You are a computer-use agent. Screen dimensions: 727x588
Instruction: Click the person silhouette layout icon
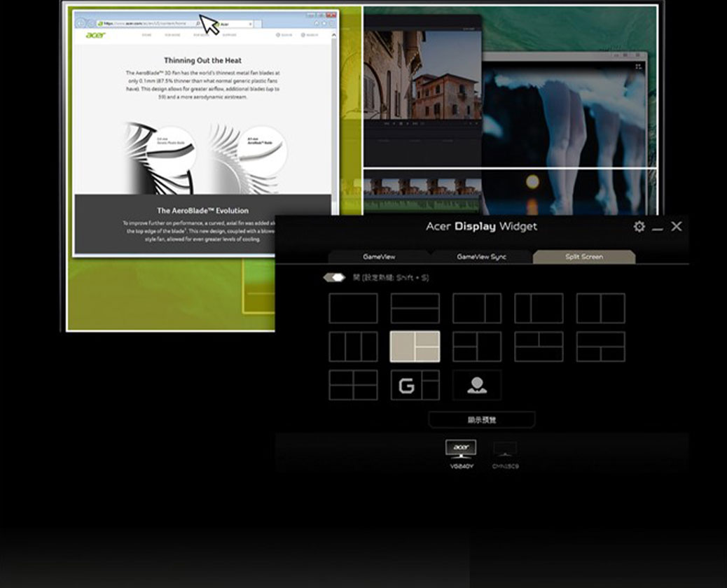pyautogui.click(x=477, y=385)
